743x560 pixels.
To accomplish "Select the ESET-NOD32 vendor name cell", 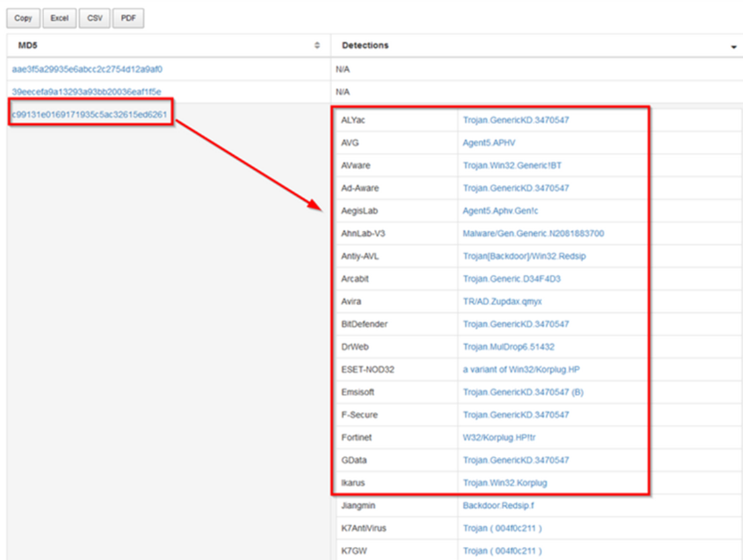I will click(x=397, y=370).
